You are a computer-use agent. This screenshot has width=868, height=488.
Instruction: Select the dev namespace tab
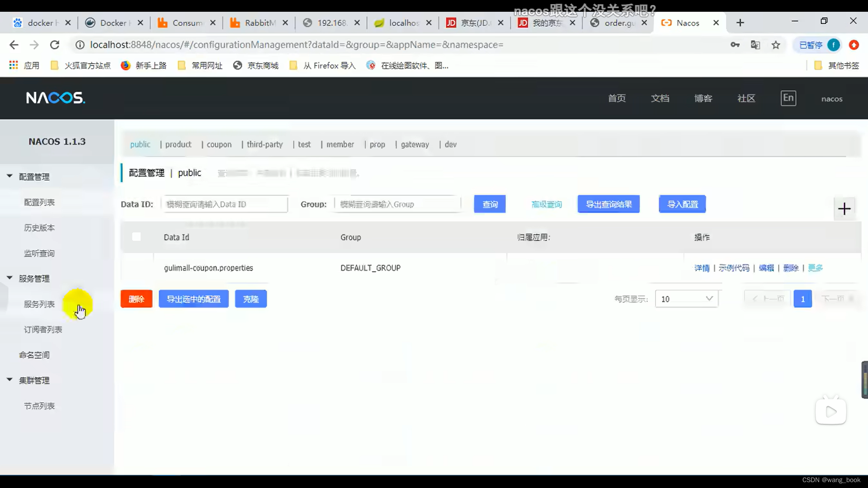[451, 145]
